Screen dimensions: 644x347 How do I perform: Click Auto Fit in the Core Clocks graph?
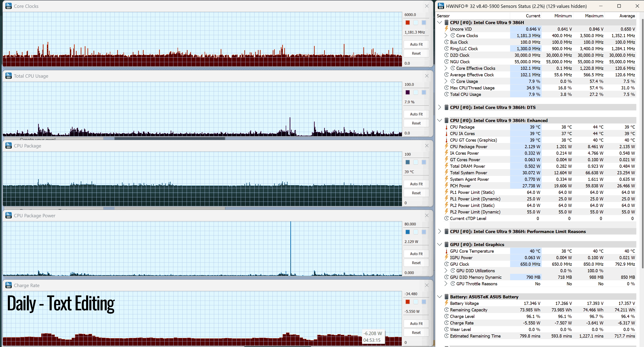coord(416,44)
